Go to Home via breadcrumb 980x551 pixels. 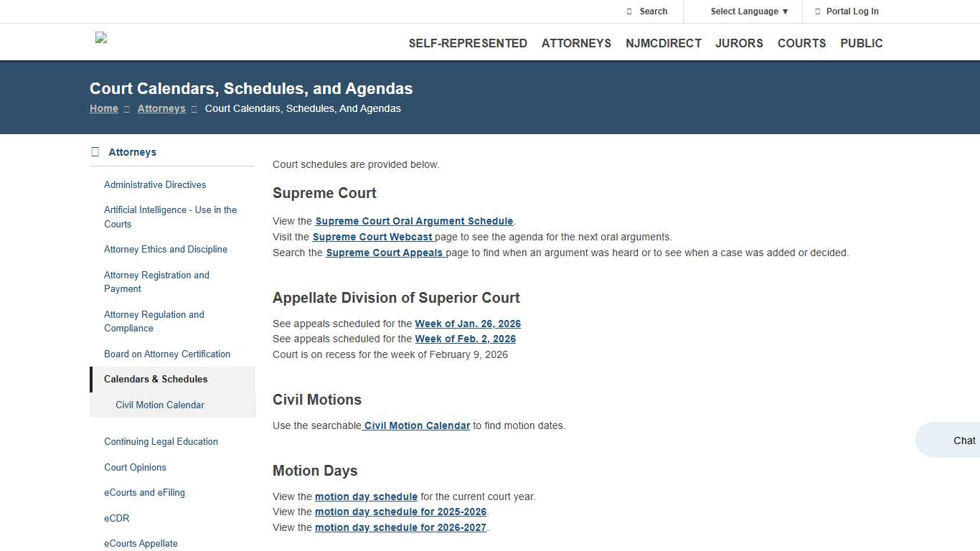point(103,108)
